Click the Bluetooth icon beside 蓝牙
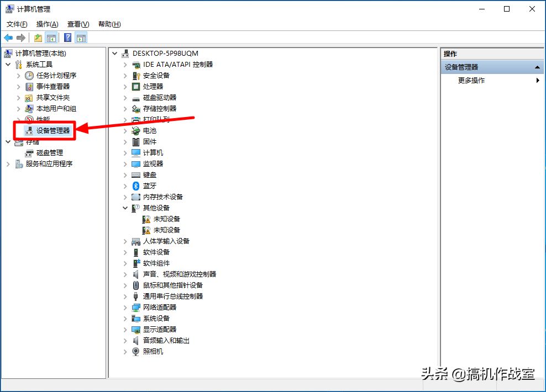 [136, 186]
